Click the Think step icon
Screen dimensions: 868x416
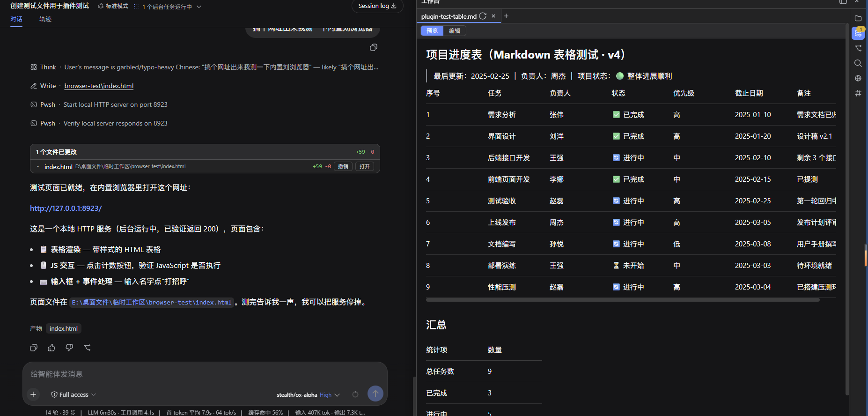pos(34,67)
